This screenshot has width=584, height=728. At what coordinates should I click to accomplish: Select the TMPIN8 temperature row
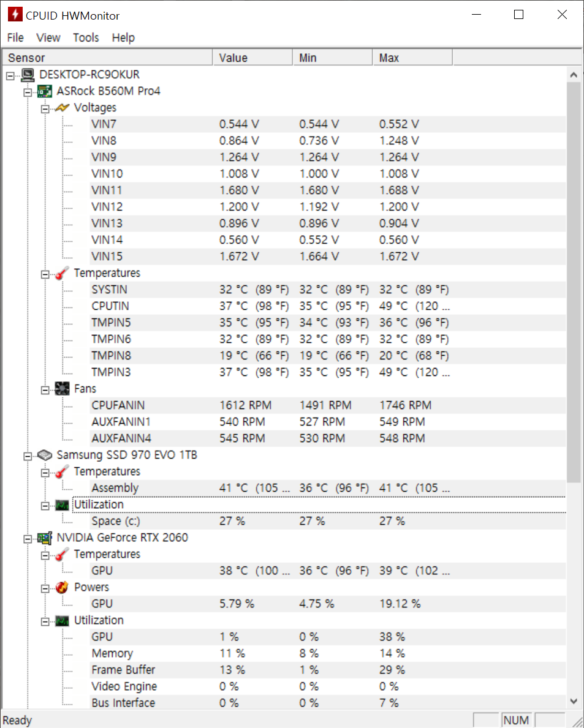point(327,356)
